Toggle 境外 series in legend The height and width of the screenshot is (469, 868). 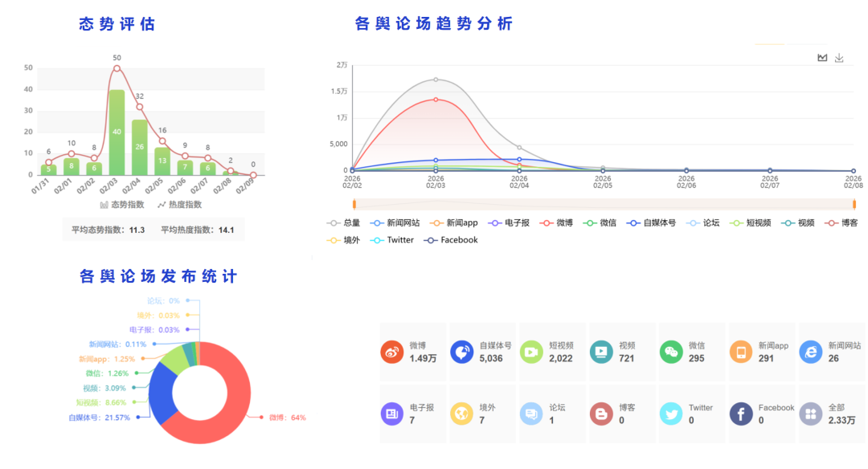click(x=343, y=240)
